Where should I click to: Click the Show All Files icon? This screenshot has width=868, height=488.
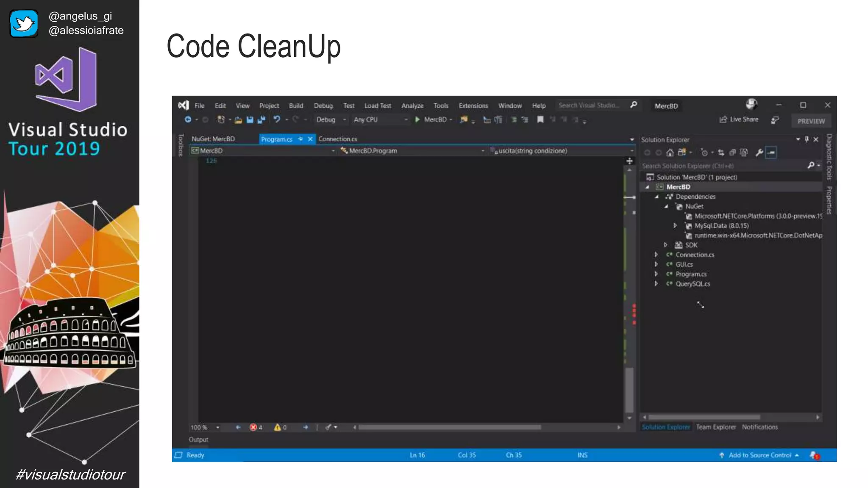[744, 152]
